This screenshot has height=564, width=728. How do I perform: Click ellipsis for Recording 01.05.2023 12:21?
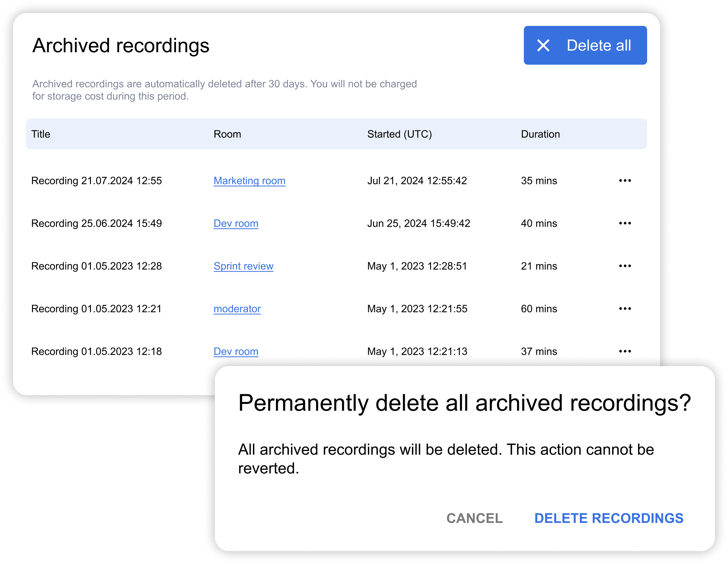[625, 309]
